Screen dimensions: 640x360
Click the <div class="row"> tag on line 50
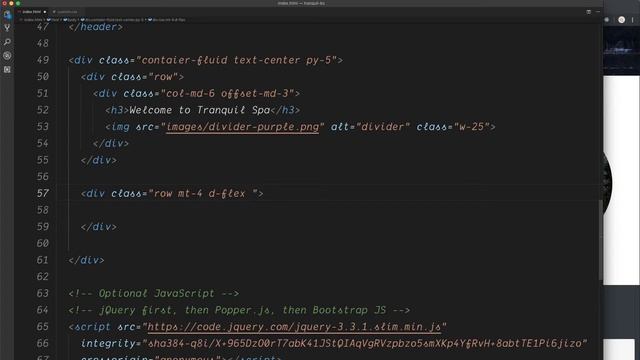[132, 77]
